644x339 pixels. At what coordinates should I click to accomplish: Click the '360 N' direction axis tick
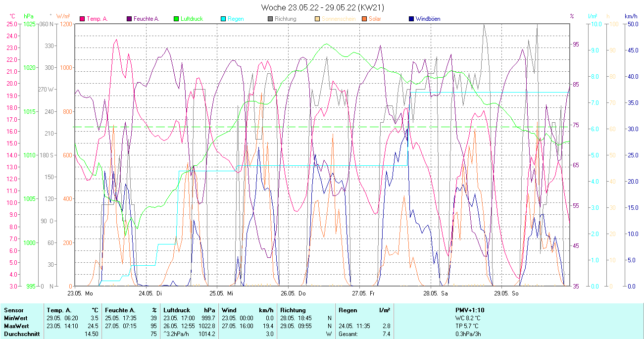click(47, 24)
